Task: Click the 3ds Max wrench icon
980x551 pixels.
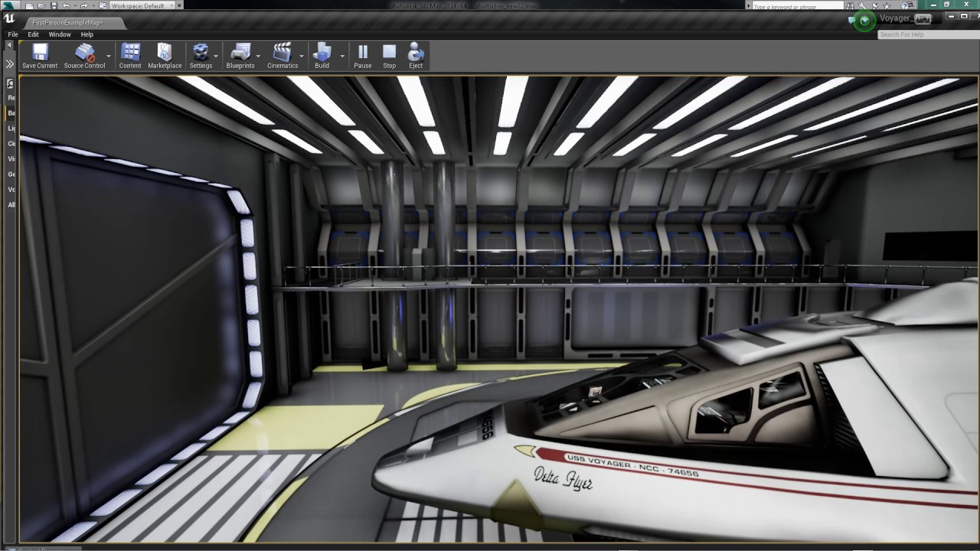Action: pyautogui.click(x=862, y=5)
